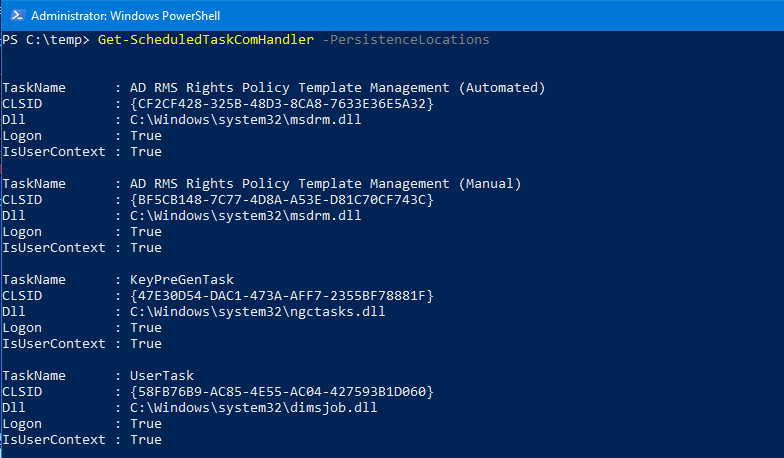Click the Logon True value under KeyPreGenTask

[x=146, y=328]
